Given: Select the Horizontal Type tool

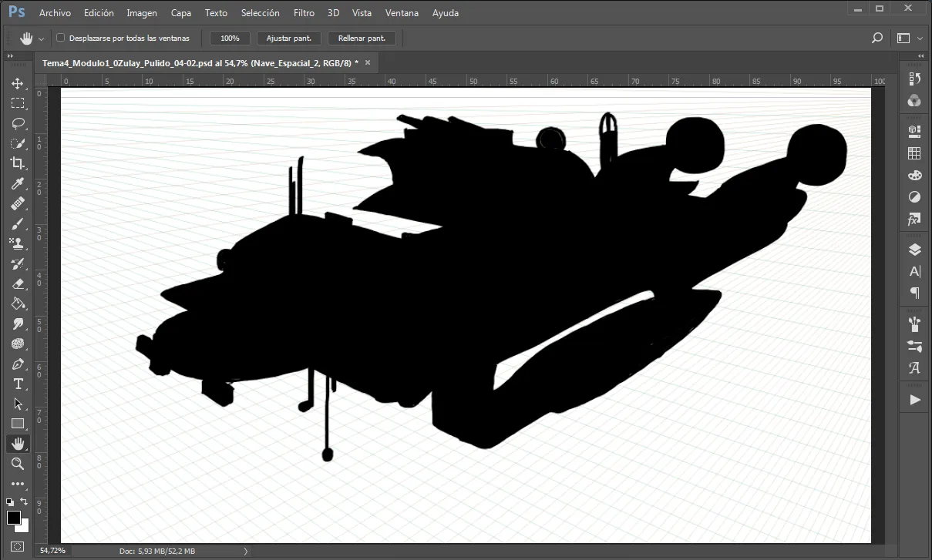Looking at the screenshot, I should coord(18,384).
